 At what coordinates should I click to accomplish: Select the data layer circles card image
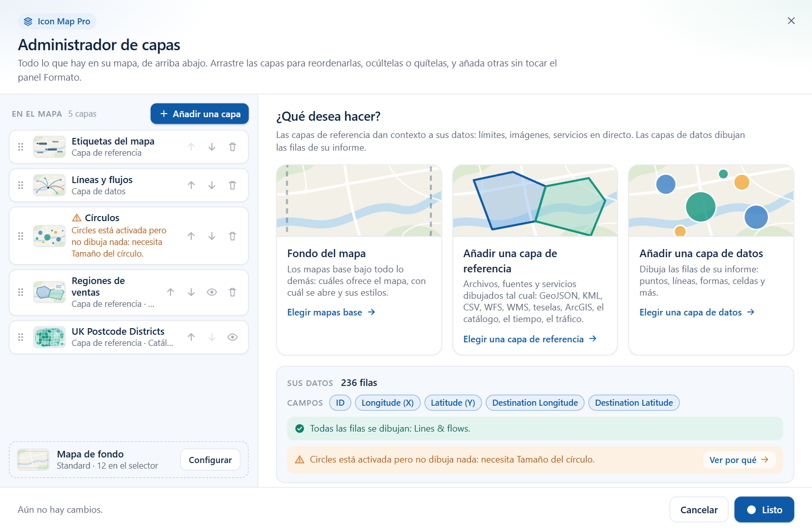tap(711, 200)
